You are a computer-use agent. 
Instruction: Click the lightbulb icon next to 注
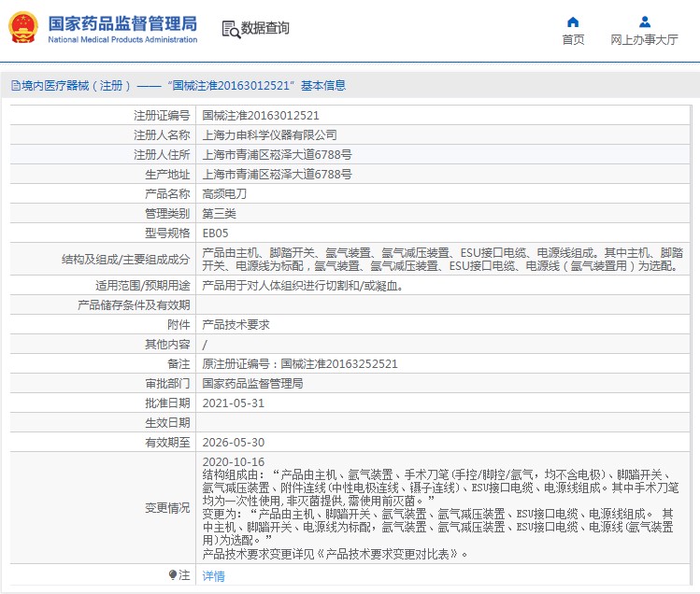[173, 574]
